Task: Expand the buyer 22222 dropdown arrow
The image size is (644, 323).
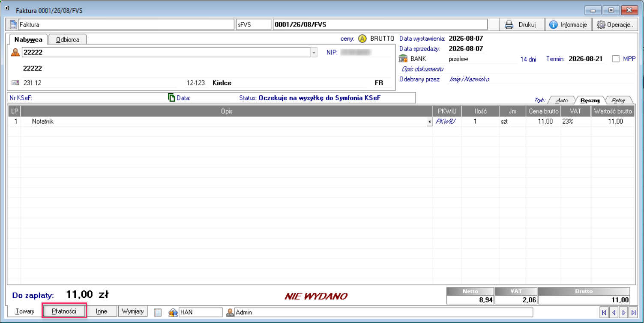Action: coord(314,52)
